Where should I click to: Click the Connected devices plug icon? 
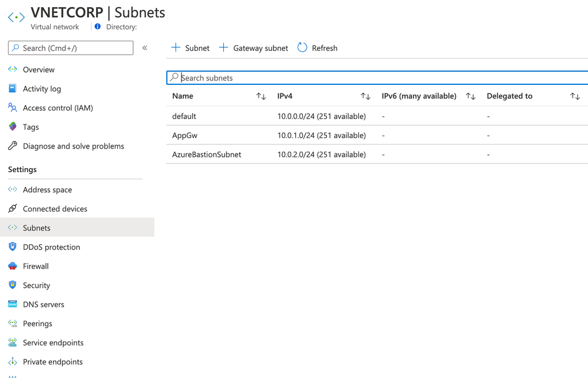tap(12, 208)
